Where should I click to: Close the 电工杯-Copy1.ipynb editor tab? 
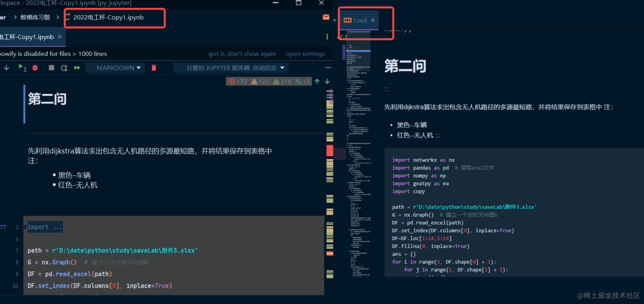tap(60, 37)
